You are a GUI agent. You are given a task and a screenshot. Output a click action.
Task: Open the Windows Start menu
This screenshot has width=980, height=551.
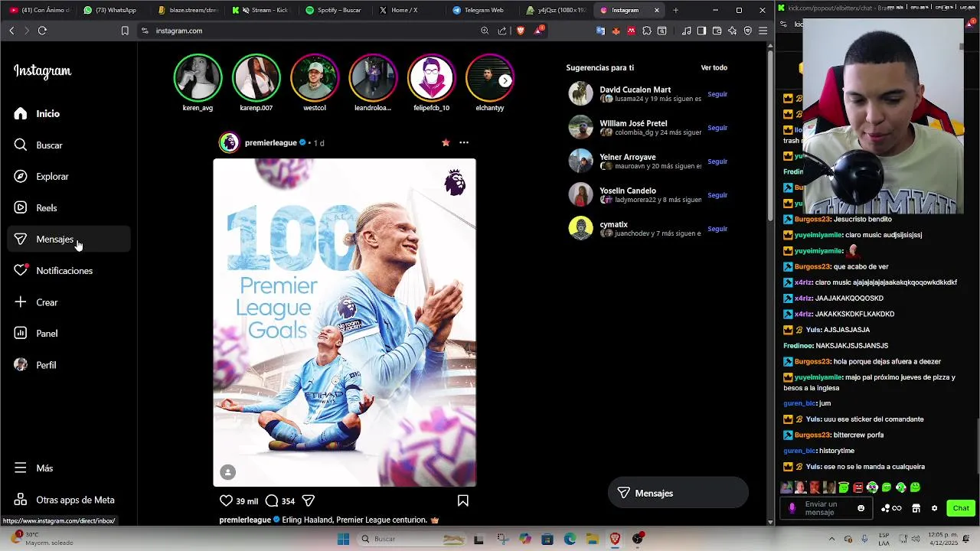pos(343,539)
